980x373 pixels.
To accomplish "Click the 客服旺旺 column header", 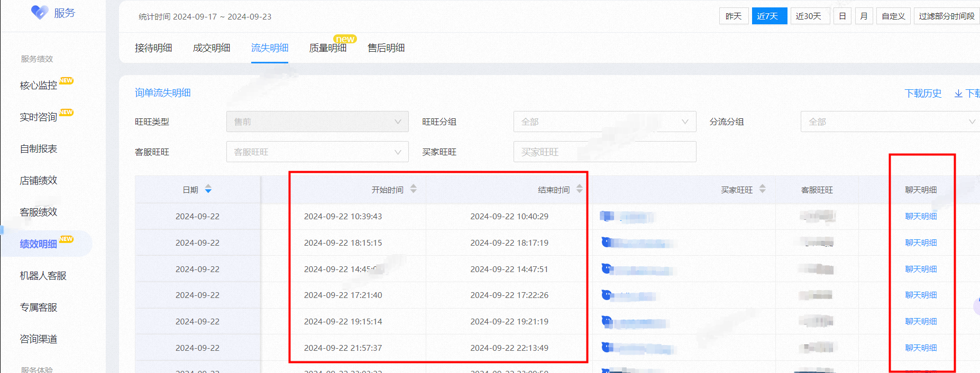I will (817, 190).
